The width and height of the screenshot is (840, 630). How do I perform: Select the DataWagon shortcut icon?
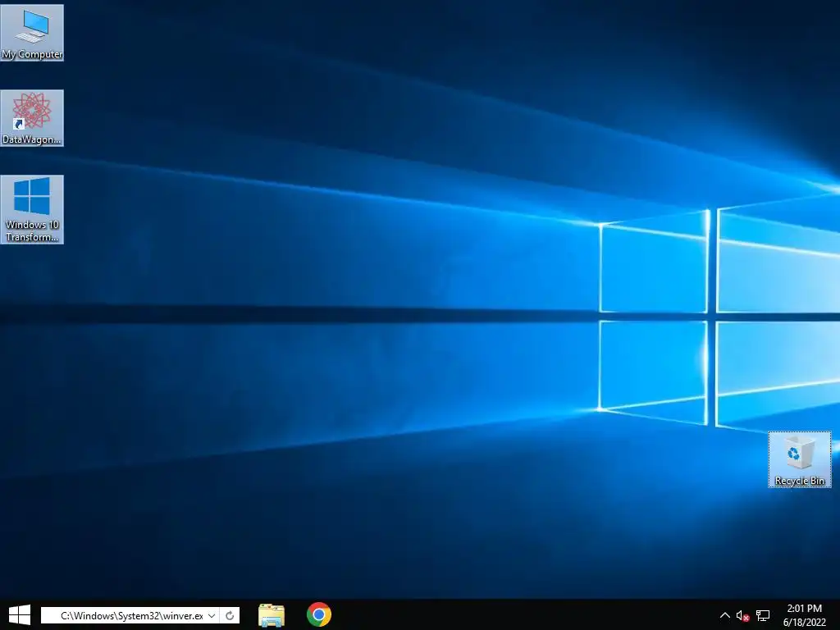coord(32,118)
